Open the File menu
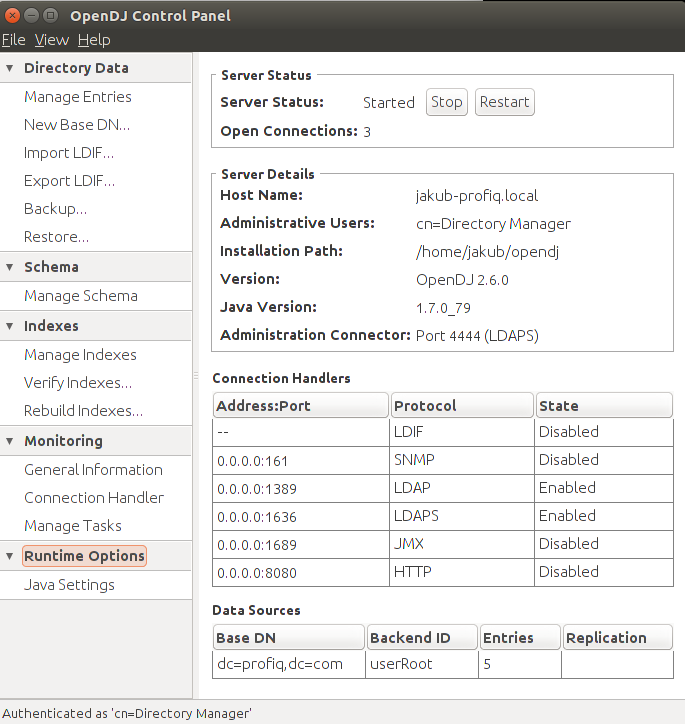This screenshot has width=685, height=724. [13, 40]
